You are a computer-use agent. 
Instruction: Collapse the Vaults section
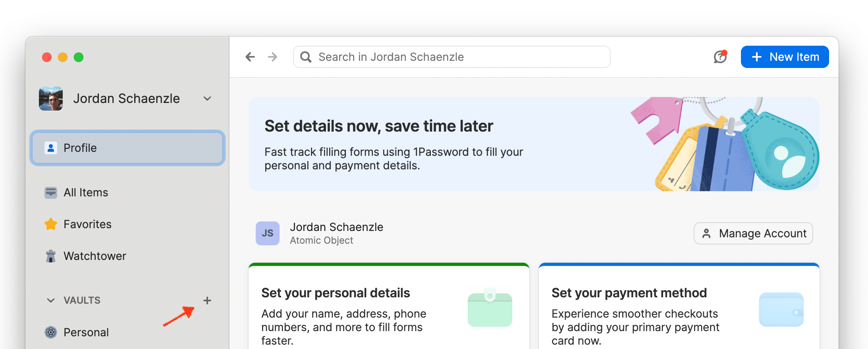(51, 301)
